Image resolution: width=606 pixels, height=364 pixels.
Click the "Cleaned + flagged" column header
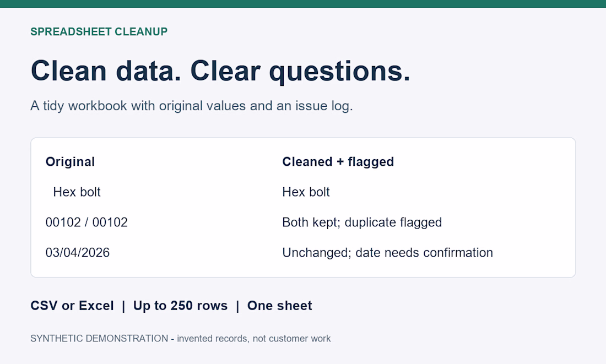[x=338, y=161]
